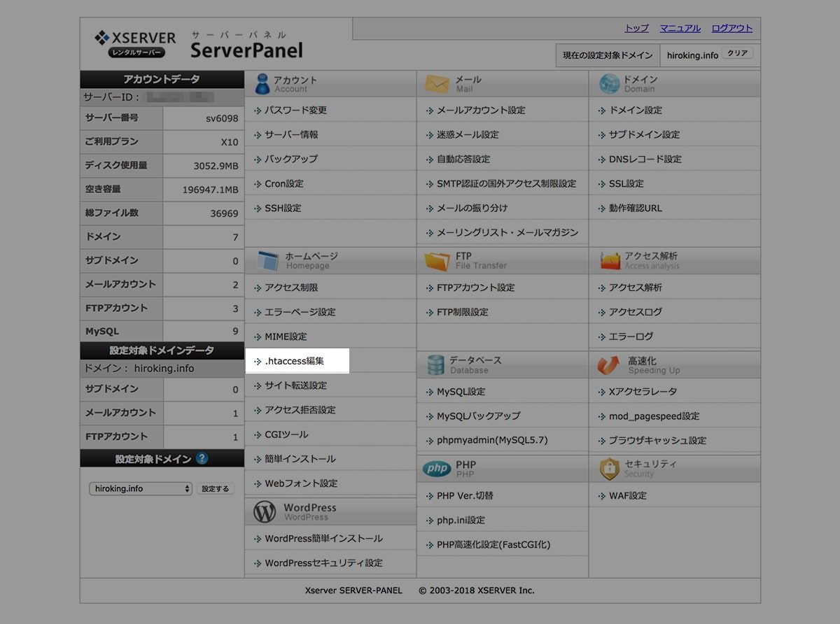Select the SSL設定 menu item
The height and width of the screenshot is (624, 840).
pyautogui.click(x=626, y=183)
